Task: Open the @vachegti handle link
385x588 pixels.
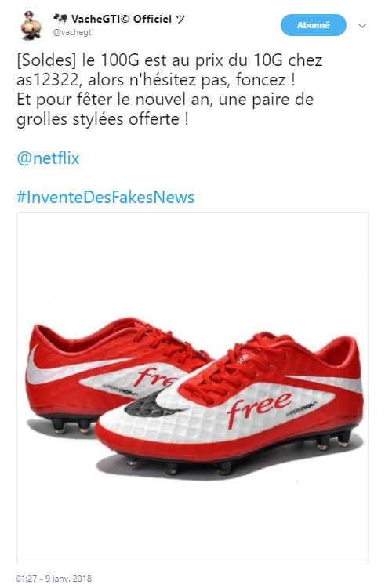Action: click(x=73, y=32)
